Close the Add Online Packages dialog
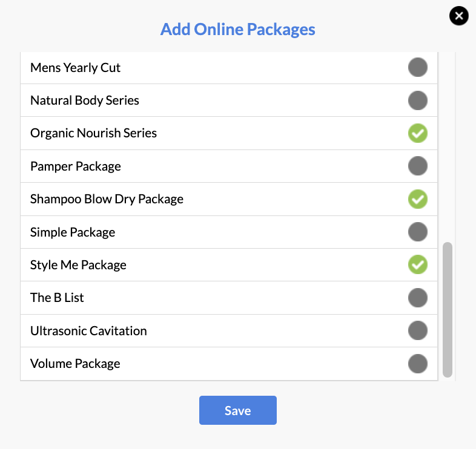This screenshot has height=449, width=476. 458,16
